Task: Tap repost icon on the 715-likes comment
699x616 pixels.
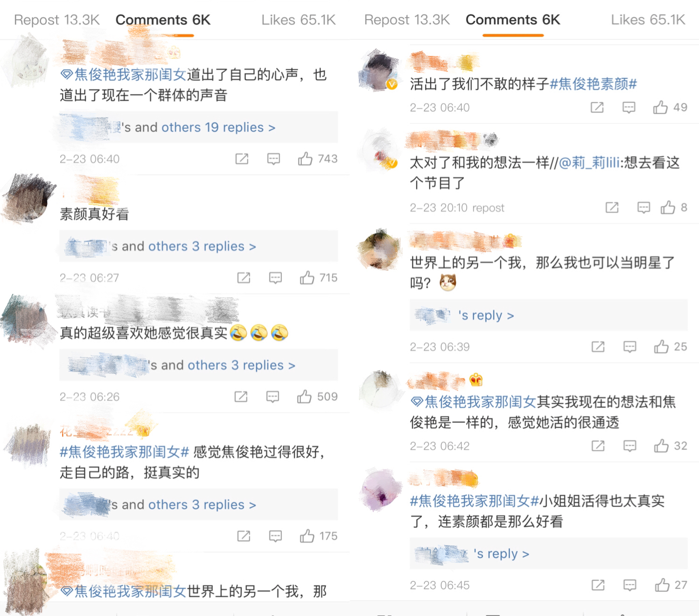Action: pyautogui.click(x=244, y=278)
